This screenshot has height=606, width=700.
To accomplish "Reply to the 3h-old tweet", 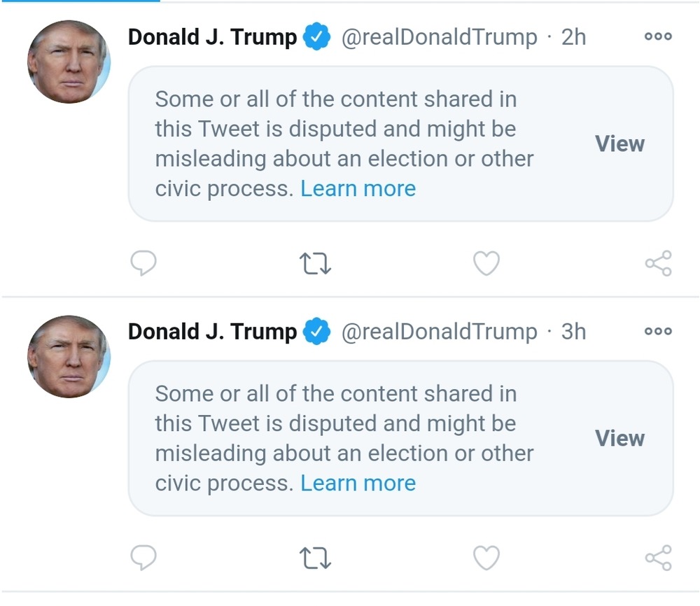I will coord(143,558).
